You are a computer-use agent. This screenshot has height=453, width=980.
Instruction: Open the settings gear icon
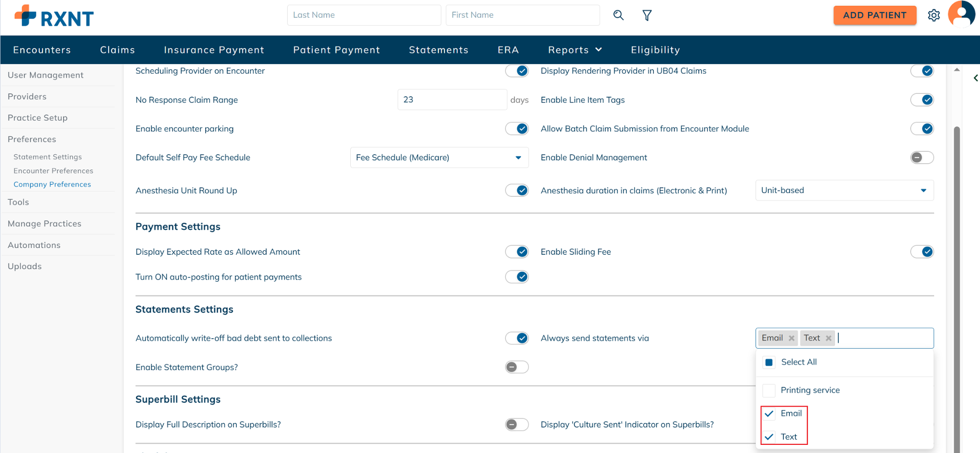pyautogui.click(x=934, y=15)
